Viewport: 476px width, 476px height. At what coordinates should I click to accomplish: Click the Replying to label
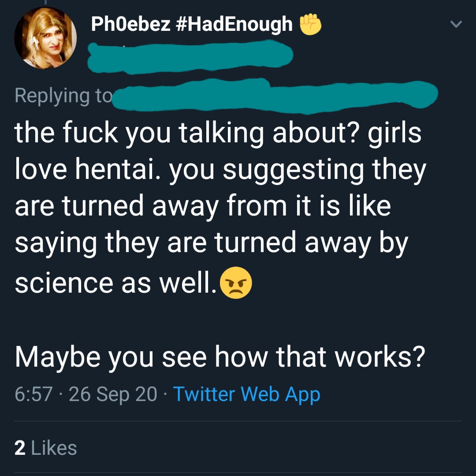[63, 95]
